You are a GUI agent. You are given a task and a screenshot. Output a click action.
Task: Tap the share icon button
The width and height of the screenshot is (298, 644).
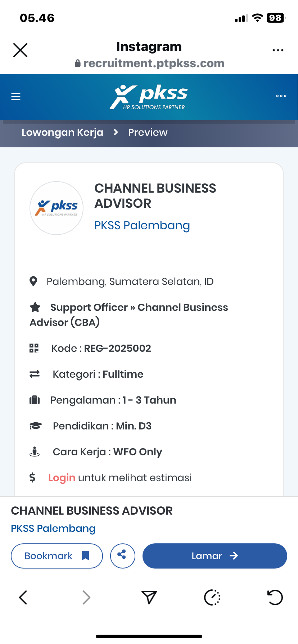click(x=122, y=556)
